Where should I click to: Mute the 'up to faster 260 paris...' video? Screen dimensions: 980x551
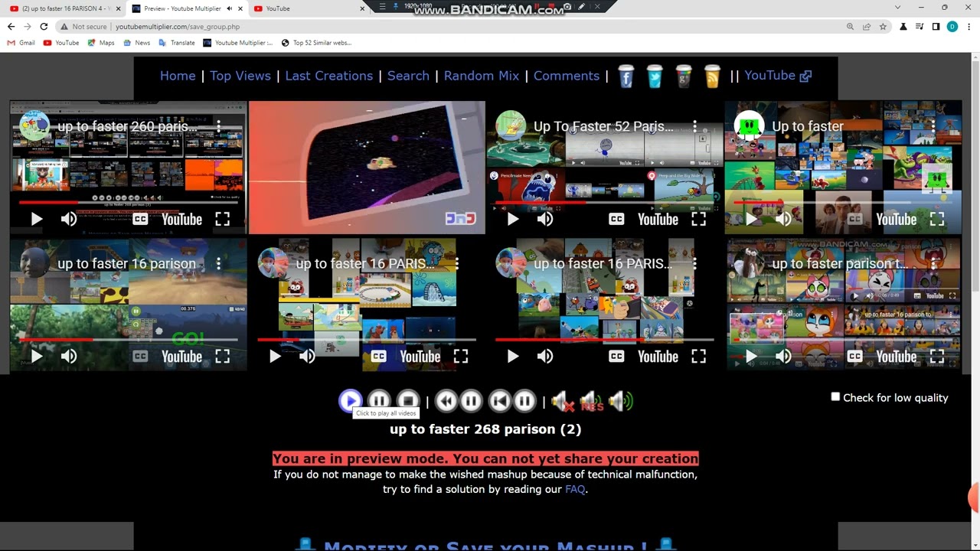pyautogui.click(x=69, y=220)
